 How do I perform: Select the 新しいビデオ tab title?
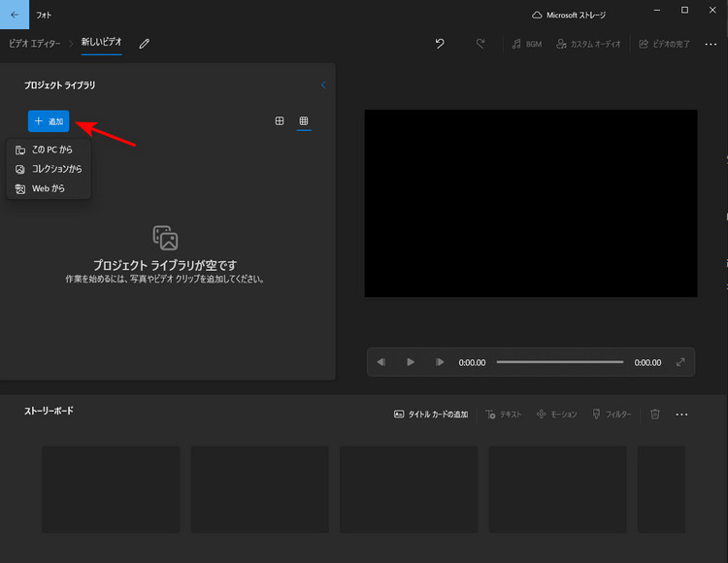click(101, 43)
